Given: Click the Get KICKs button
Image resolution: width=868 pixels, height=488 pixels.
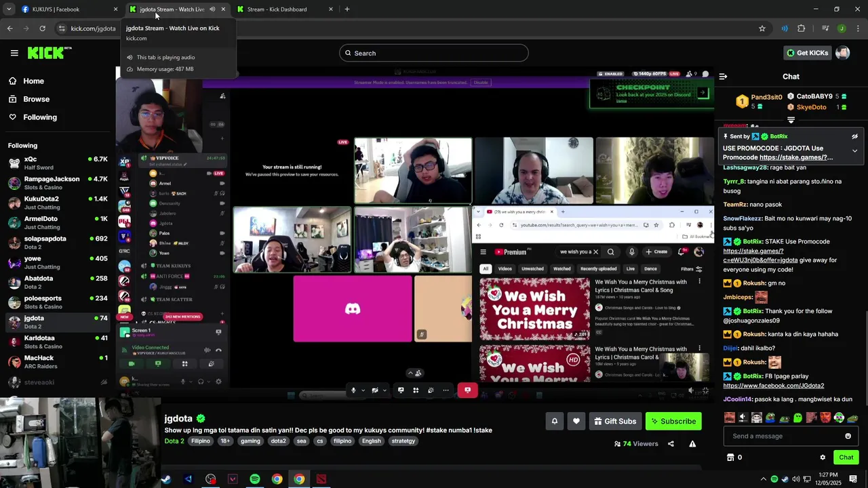Looking at the screenshot, I should click(807, 53).
